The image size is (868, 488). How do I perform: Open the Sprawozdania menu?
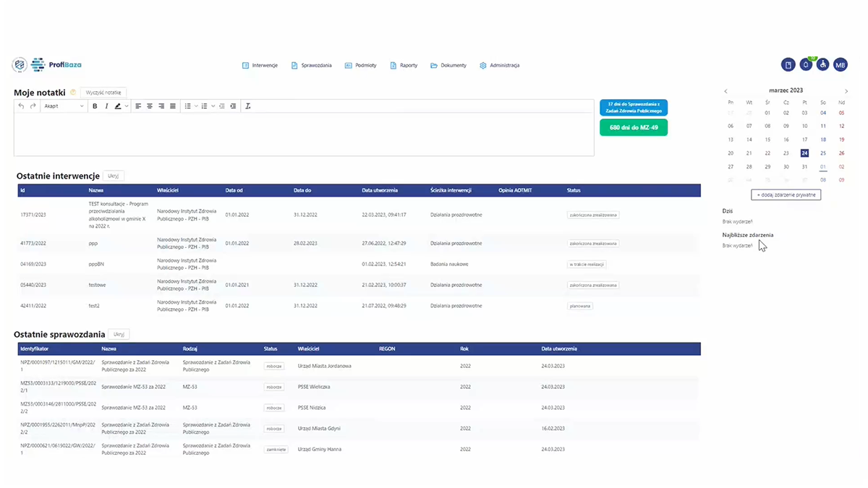click(312, 65)
